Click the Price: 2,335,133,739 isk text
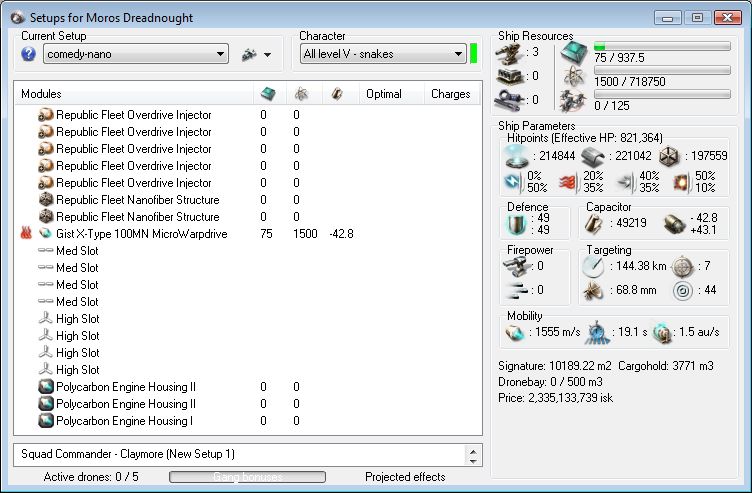The image size is (752, 493). point(555,398)
